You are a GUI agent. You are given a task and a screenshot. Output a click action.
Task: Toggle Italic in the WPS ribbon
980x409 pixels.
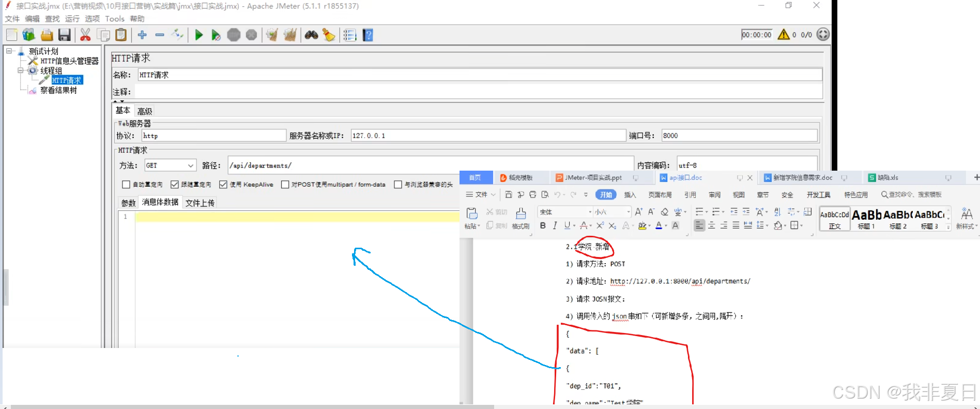(555, 225)
